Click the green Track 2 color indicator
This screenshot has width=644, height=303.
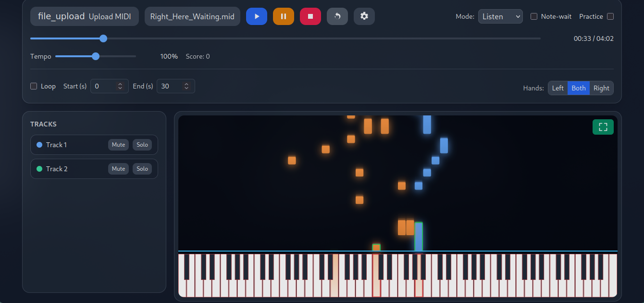pos(39,168)
